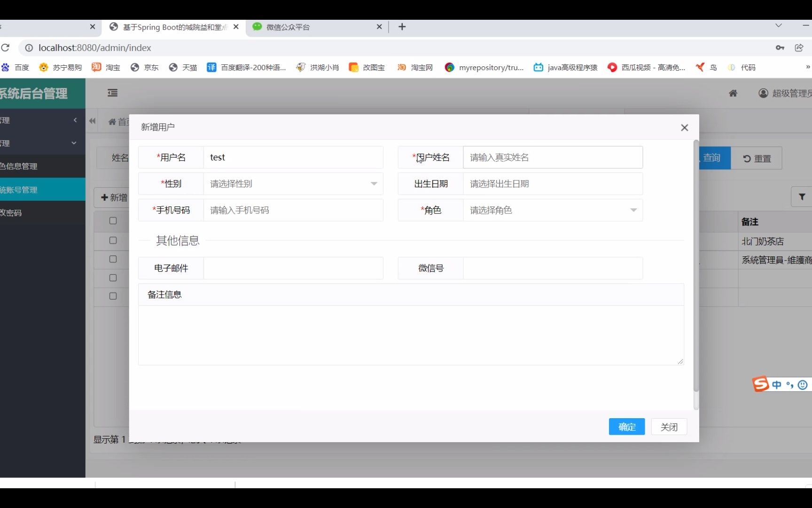
Task: Click the browser reload icon
Action: pos(6,48)
